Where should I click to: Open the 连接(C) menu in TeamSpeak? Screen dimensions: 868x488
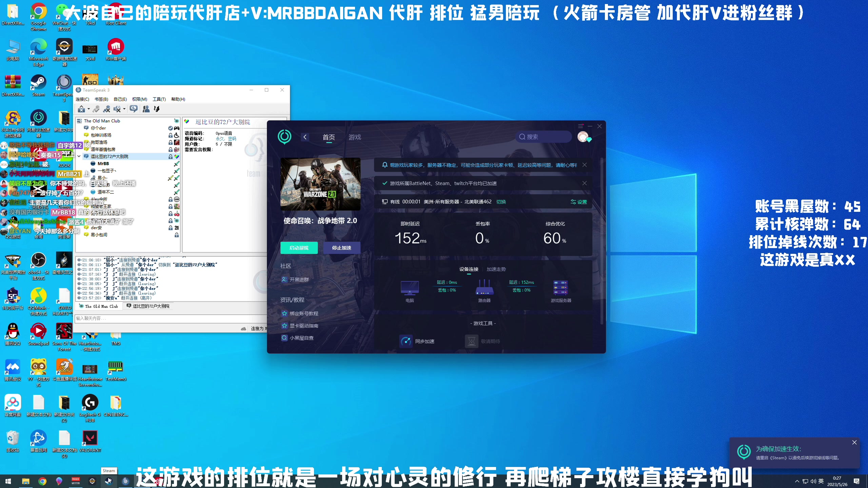tap(82, 99)
